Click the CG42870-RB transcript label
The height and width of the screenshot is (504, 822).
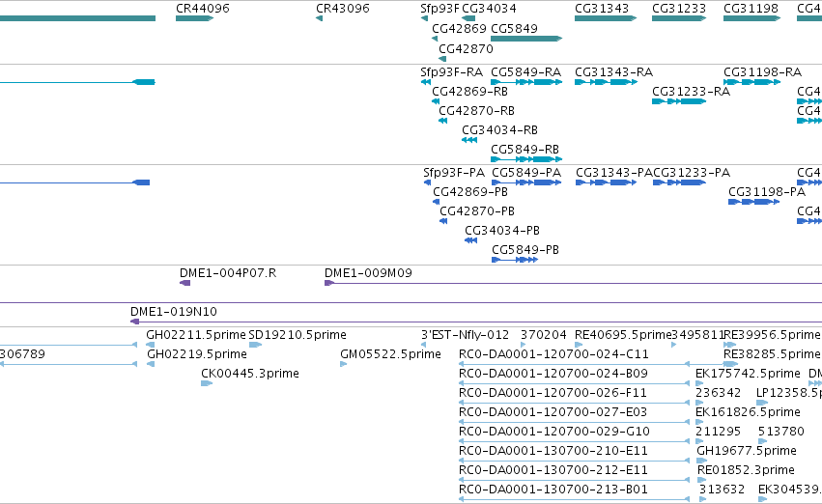click(x=476, y=110)
